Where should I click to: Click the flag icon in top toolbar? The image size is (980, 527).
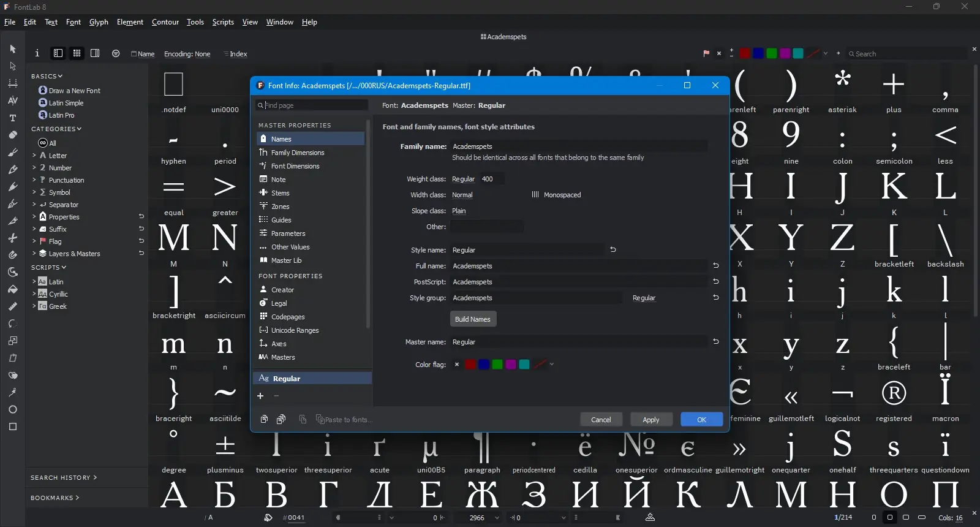706,53
